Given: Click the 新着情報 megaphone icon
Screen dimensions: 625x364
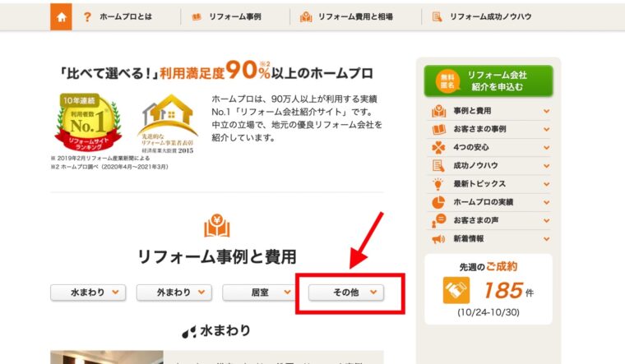Looking at the screenshot, I should pos(438,239).
